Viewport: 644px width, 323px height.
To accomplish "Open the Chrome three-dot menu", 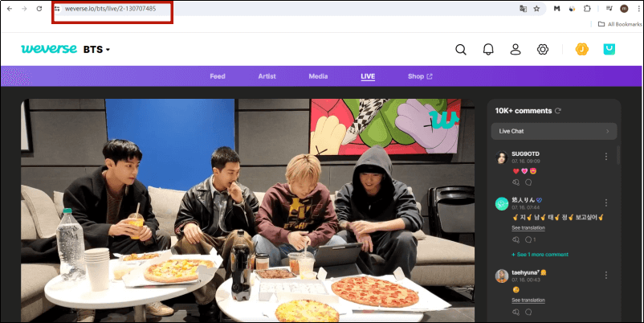I will [x=638, y=9].
